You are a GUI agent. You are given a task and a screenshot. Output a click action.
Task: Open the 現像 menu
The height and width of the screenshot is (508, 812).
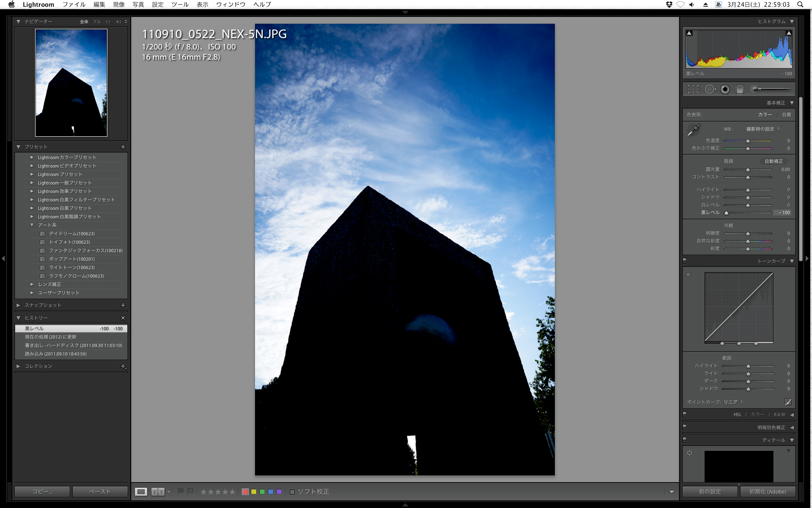tap(118, 4)
